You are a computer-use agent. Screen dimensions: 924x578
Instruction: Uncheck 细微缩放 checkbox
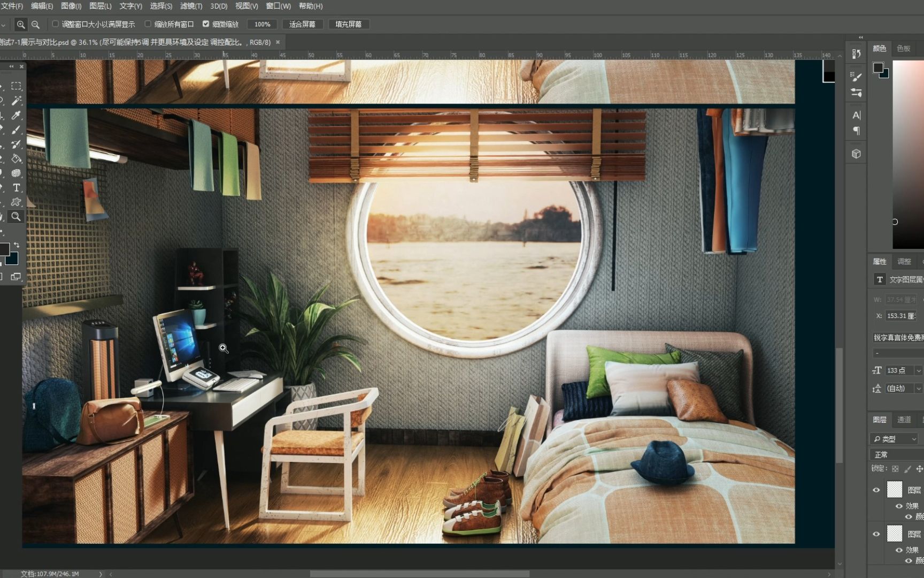[x=206, y=24]
